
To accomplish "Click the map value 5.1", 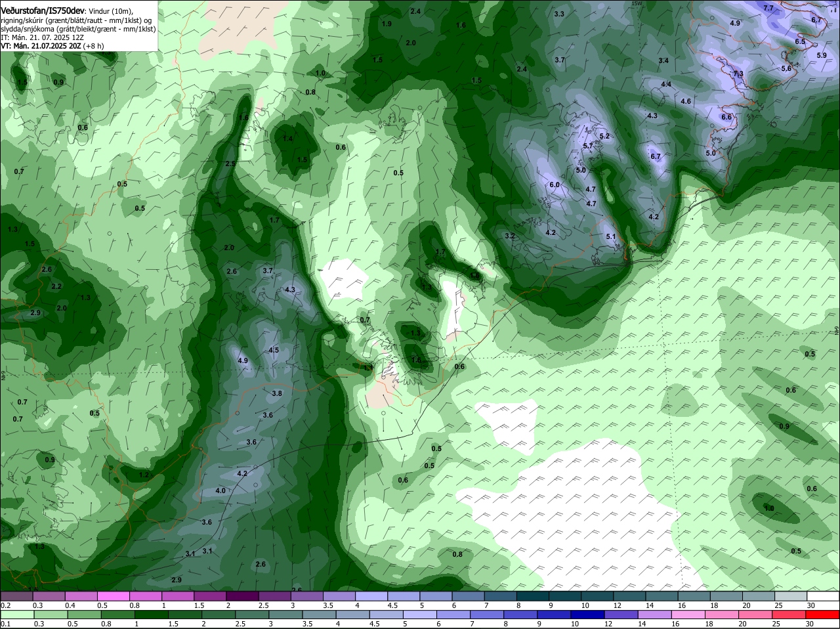I will point(610,236).
